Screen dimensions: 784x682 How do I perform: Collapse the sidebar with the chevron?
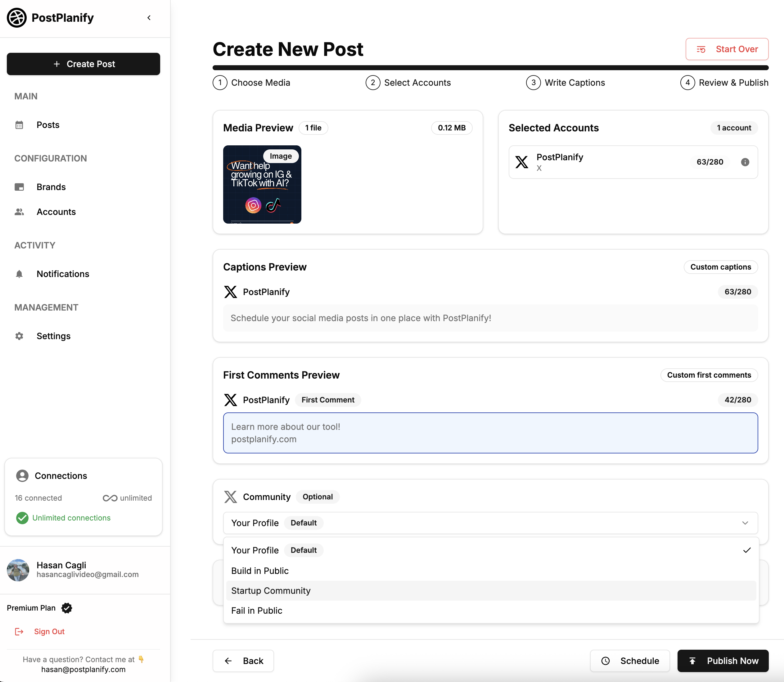pyautogui.click(x=149, y=17)
